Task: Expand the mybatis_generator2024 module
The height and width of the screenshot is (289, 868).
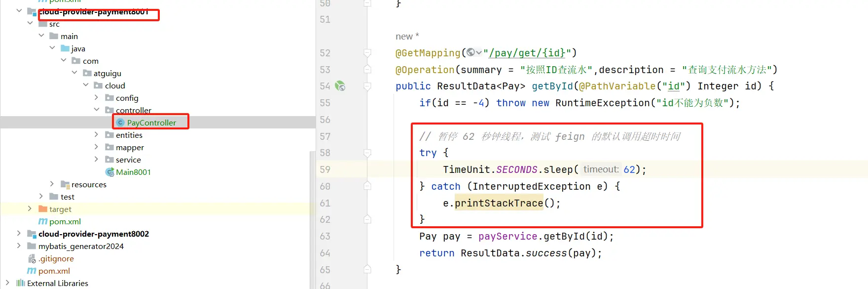Action: tap(19, 246)
